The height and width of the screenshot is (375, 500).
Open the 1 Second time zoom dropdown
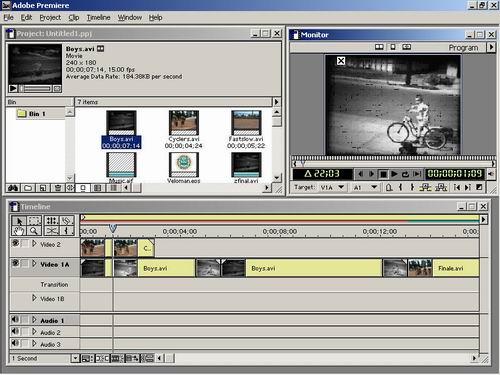click(75, 358)
